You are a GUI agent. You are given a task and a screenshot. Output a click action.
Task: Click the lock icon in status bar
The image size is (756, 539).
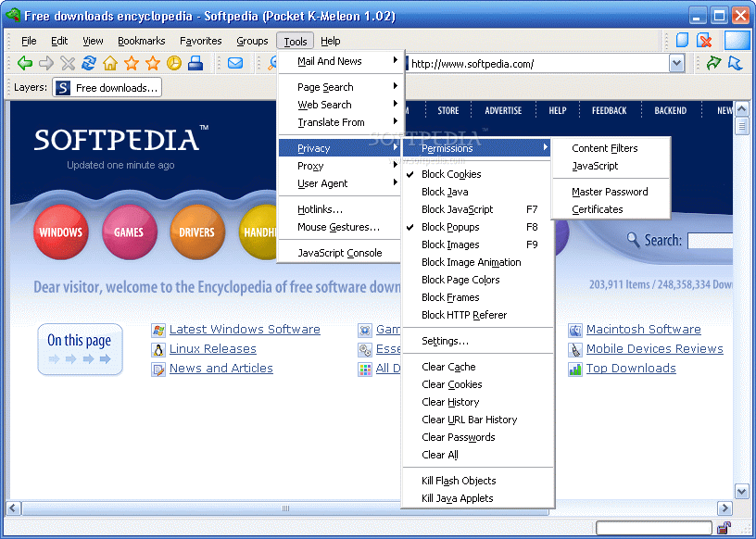(x=724, y=528)
